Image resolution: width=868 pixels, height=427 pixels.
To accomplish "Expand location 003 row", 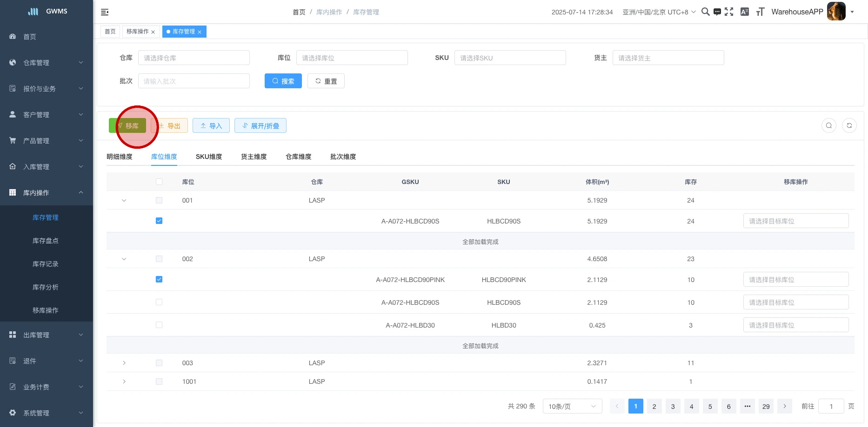I will (124, 363).
